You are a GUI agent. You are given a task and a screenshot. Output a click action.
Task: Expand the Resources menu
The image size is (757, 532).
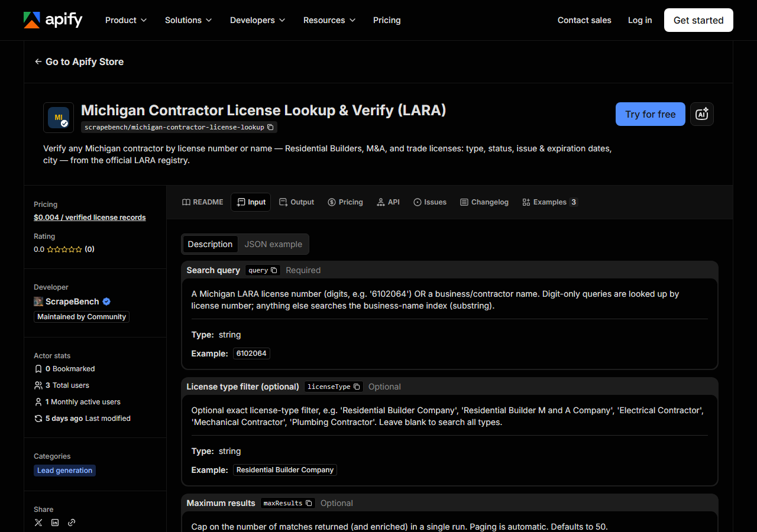(330, 20)
